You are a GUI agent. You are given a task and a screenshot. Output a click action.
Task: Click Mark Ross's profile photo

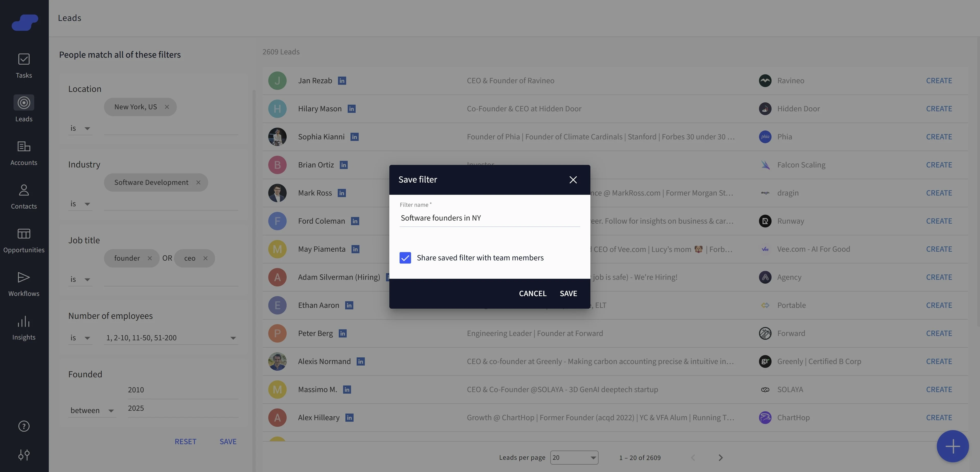tap(277, 193)
